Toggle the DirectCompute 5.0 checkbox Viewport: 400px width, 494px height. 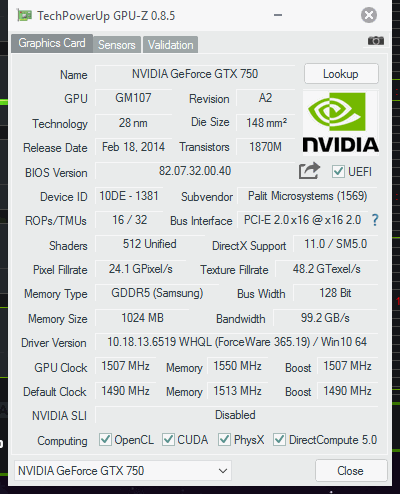coord(279,439)
